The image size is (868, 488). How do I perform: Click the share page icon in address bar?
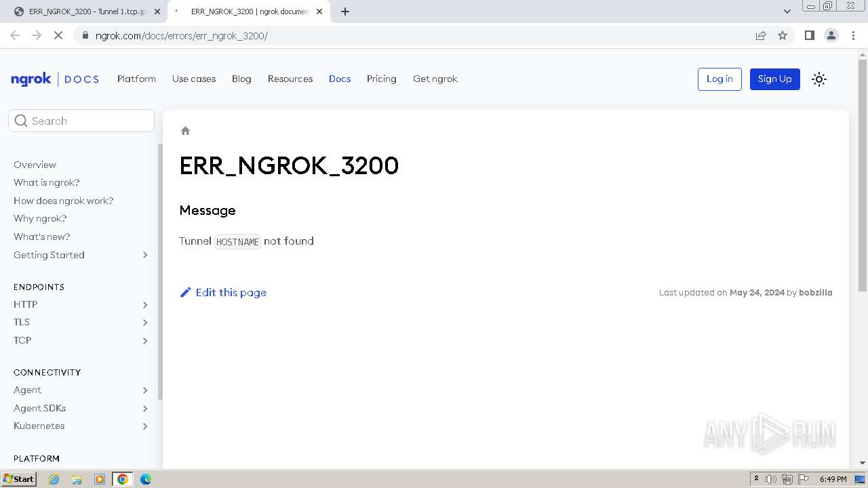click(x=761, y=35)
